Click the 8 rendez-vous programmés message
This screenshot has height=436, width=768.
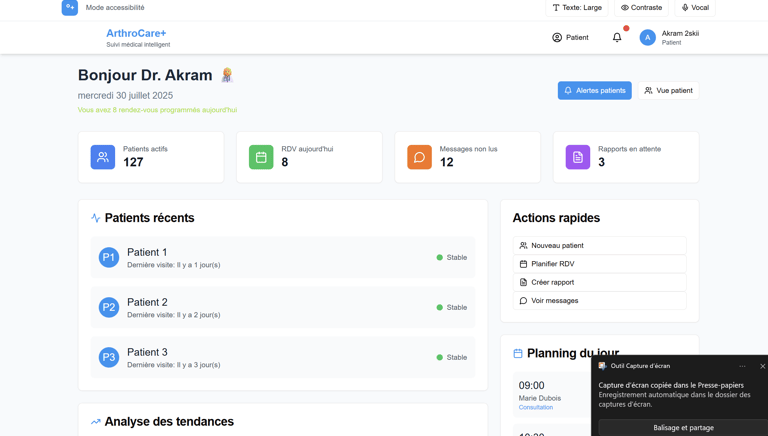(x=157, y=110)
